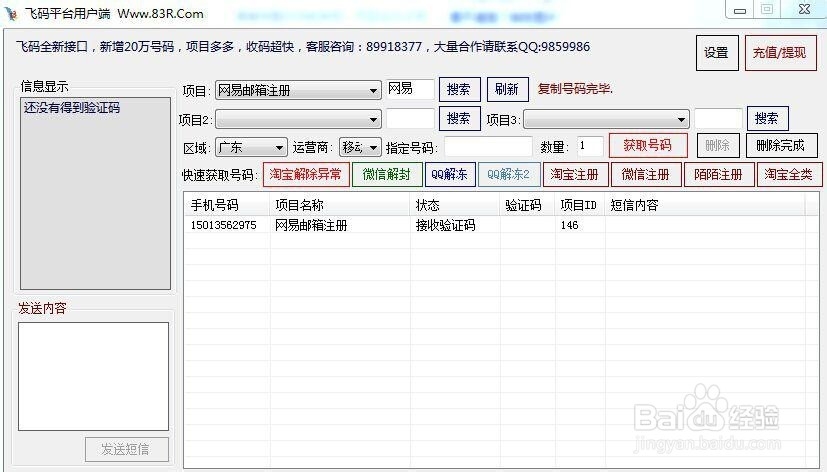Screen dimensions: 827x472
Task: Click the 淘宝注册 quick button
Action: tap(575, 175)
